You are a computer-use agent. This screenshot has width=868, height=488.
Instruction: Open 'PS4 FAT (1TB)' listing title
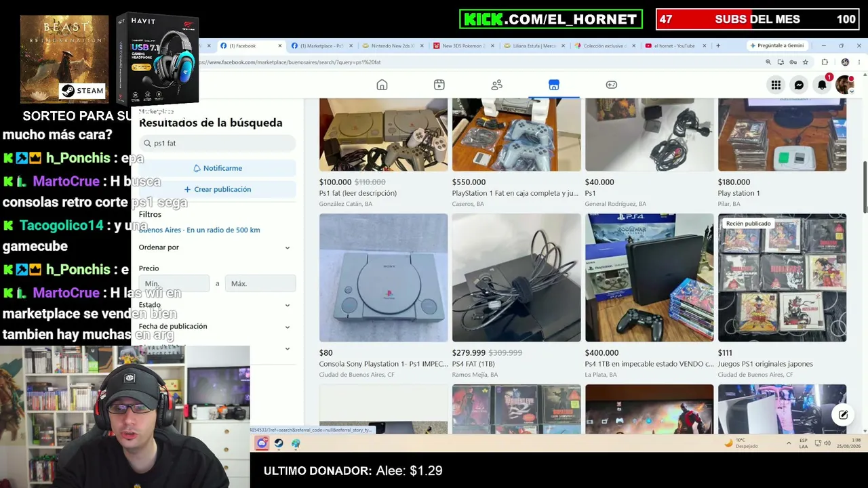473,364
